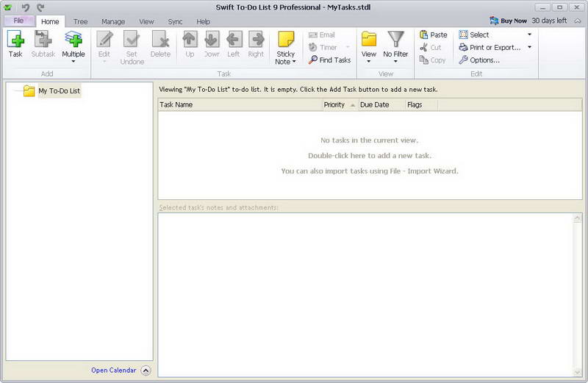The width and height of the screenshot is (588, 383).
Task: Open the View folder icon in ribbon
Action: [369, 40]
